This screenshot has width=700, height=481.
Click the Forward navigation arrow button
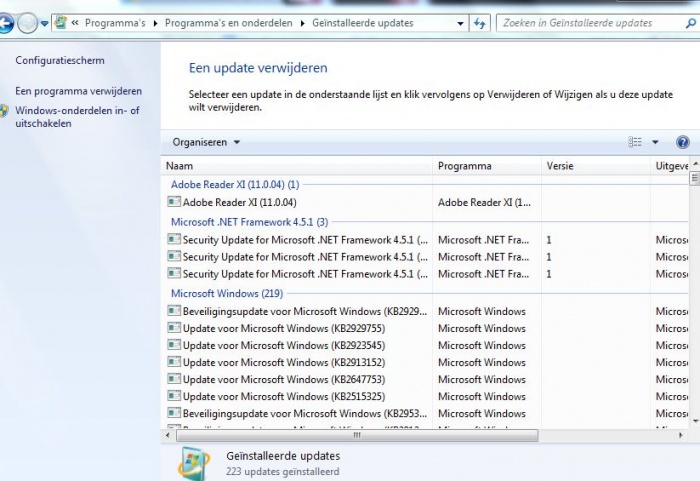pos(27,23)
